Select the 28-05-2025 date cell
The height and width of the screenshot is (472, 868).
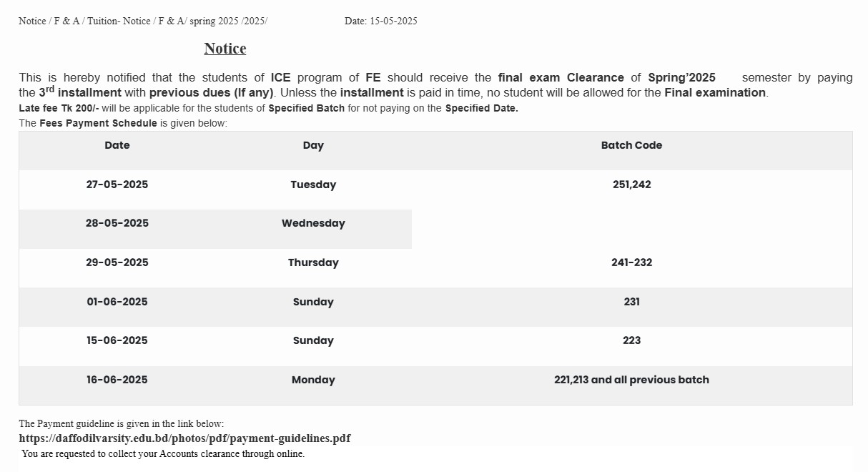click(x=117, y=223)
